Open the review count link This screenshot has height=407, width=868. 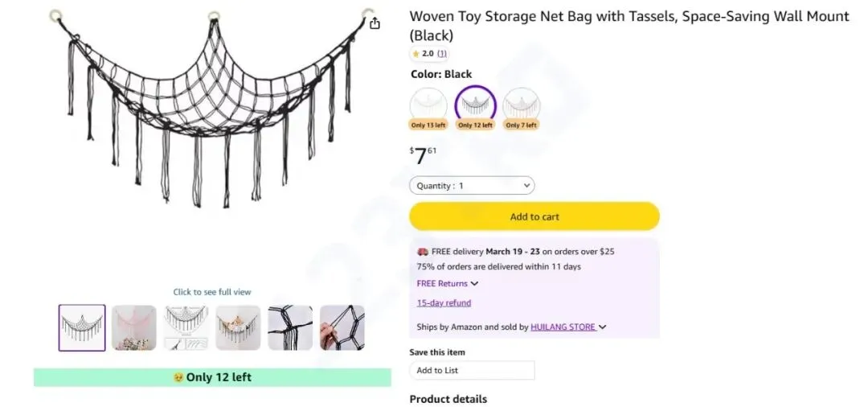pyautogui.click(x=442, y=54)
